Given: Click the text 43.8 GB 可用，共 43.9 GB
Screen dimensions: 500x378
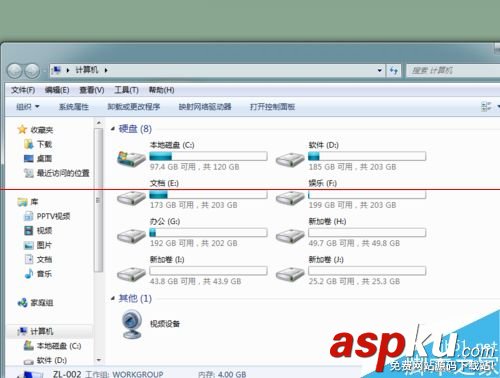Looking at the screenshot, I should 195,281.
